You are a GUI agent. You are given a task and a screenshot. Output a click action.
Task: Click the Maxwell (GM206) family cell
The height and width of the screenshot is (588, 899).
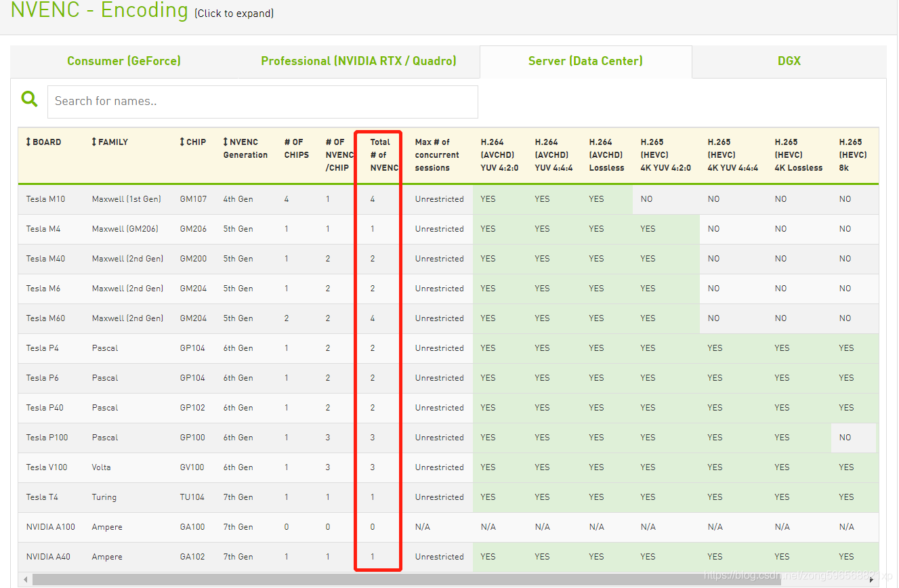pyautogui.click(x=125, y=229)
